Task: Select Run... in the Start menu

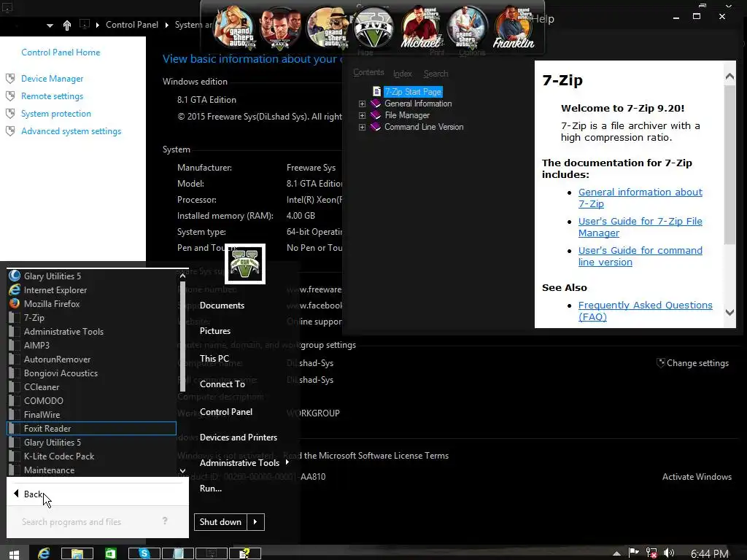Action: click(211, 488)
